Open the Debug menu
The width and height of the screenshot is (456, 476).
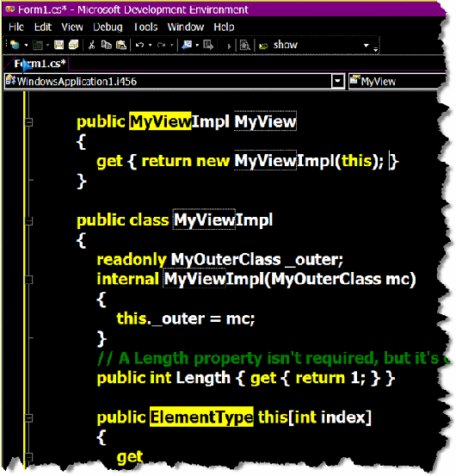click(108, 28)
